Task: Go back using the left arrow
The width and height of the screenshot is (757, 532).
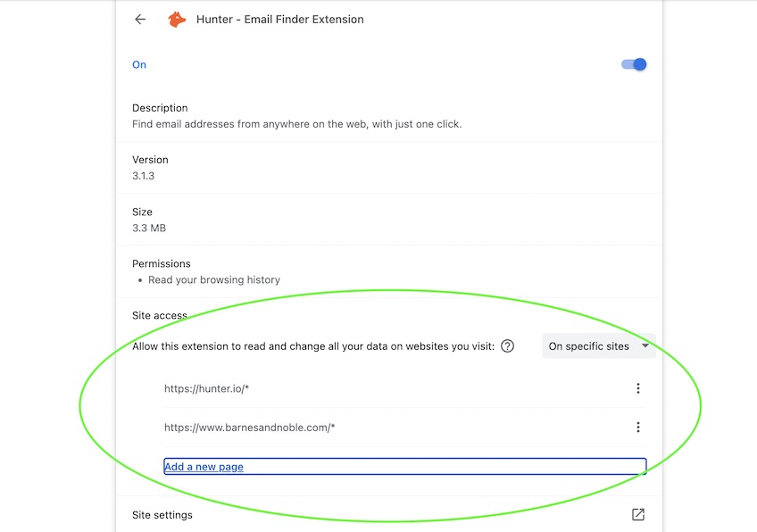Action: coord(140,20)
